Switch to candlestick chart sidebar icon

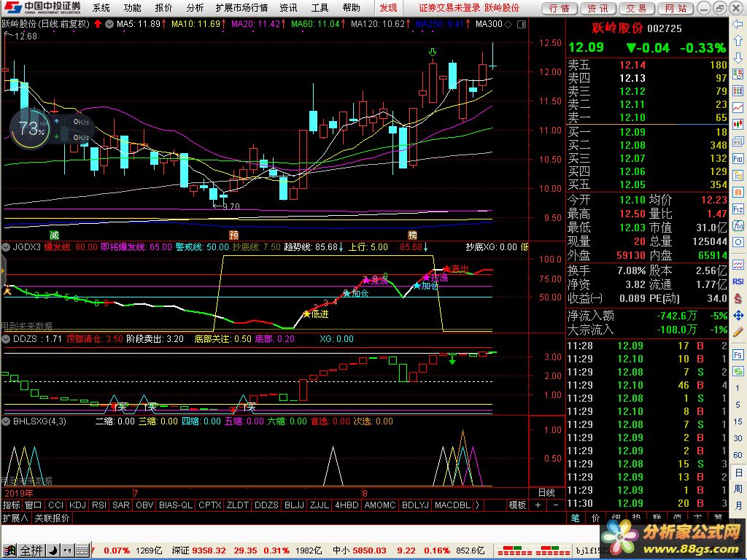[738, 124]
